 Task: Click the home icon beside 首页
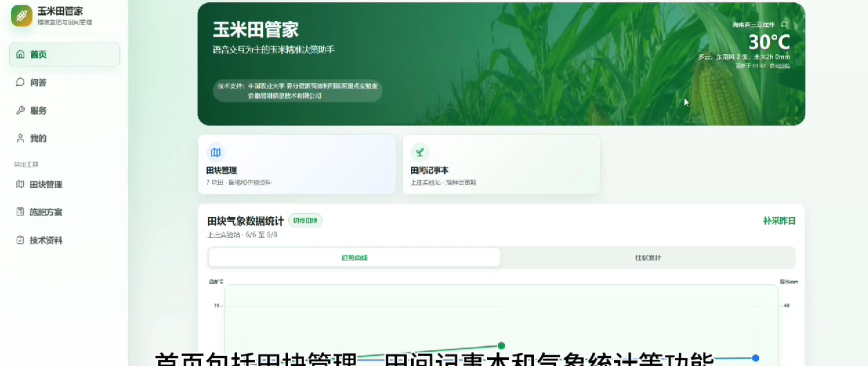click(x=20, y=54)
